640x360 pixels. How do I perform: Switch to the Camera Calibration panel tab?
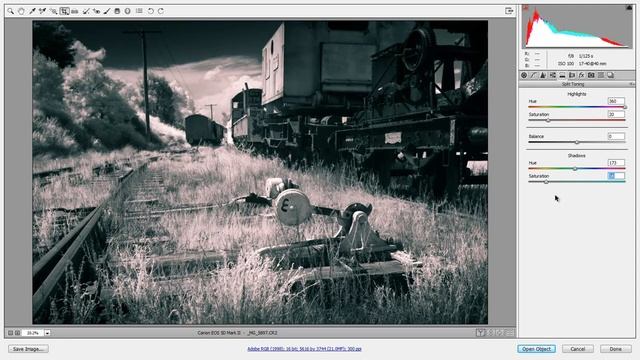(591, 75)
